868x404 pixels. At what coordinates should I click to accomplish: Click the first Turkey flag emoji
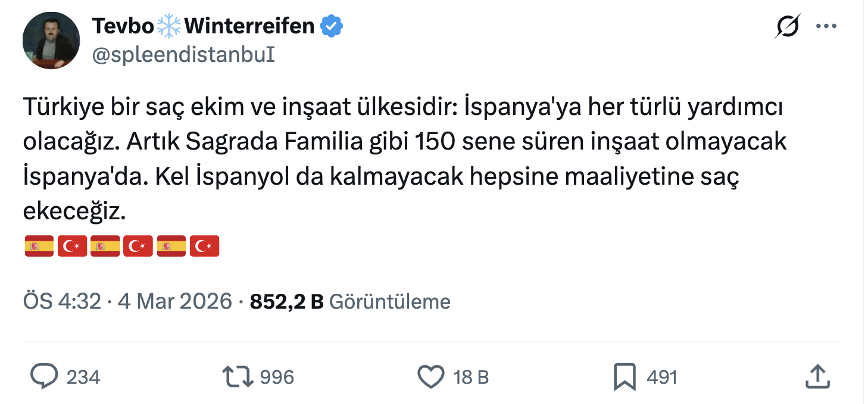pos(71,245)
